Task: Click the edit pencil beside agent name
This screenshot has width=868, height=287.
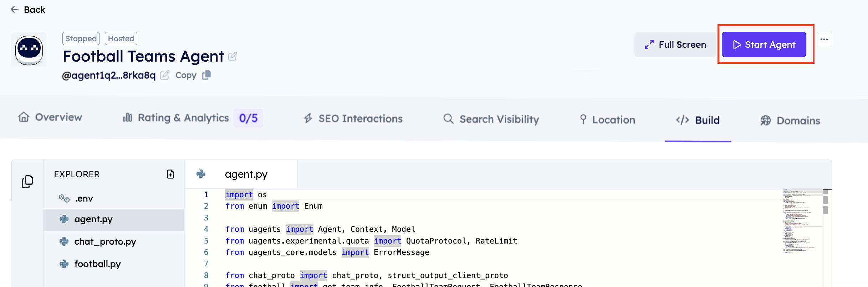Action: pyautogui.click(x=233, y=56)
